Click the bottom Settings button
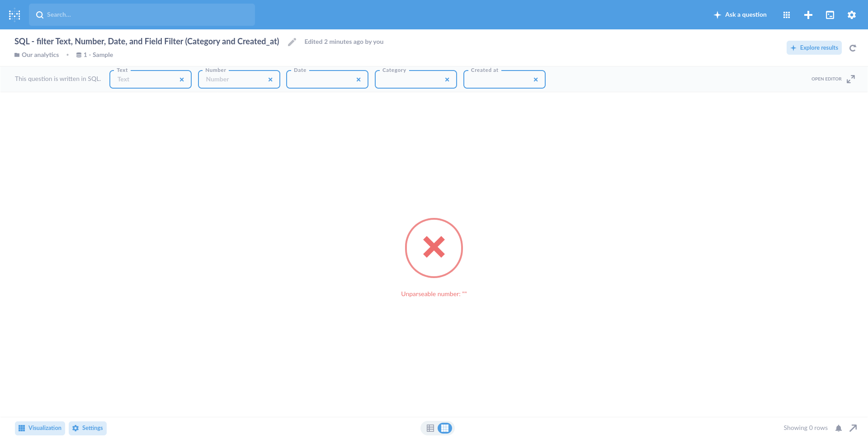The image size is (868, 439). tap(88, 428)
